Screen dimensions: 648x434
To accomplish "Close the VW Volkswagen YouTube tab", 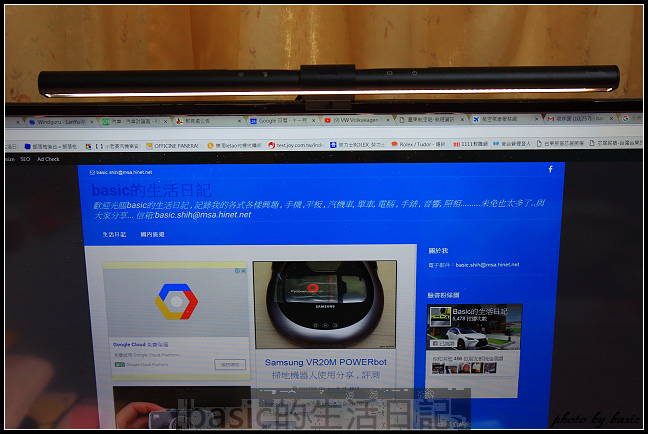I will pos(388,120).
